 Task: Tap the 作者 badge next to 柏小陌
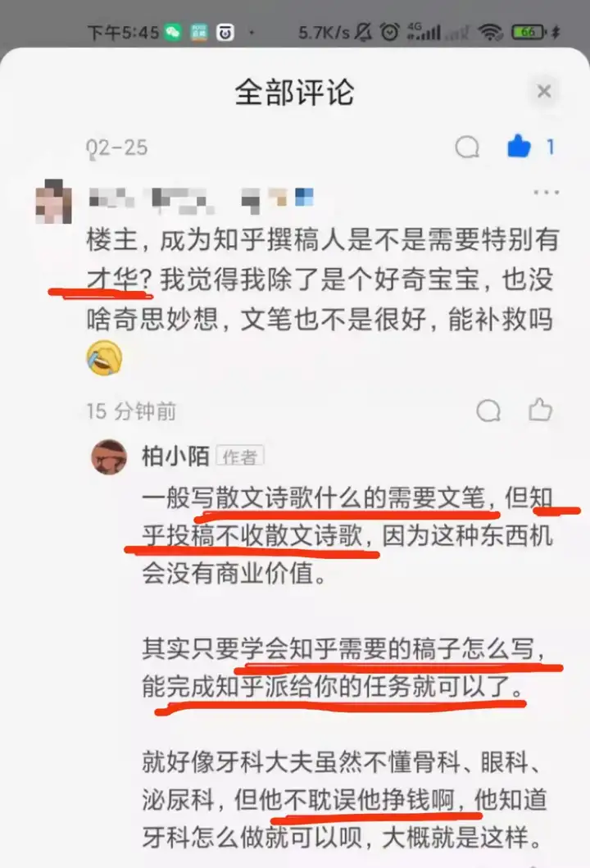click(x=239, y=457)
